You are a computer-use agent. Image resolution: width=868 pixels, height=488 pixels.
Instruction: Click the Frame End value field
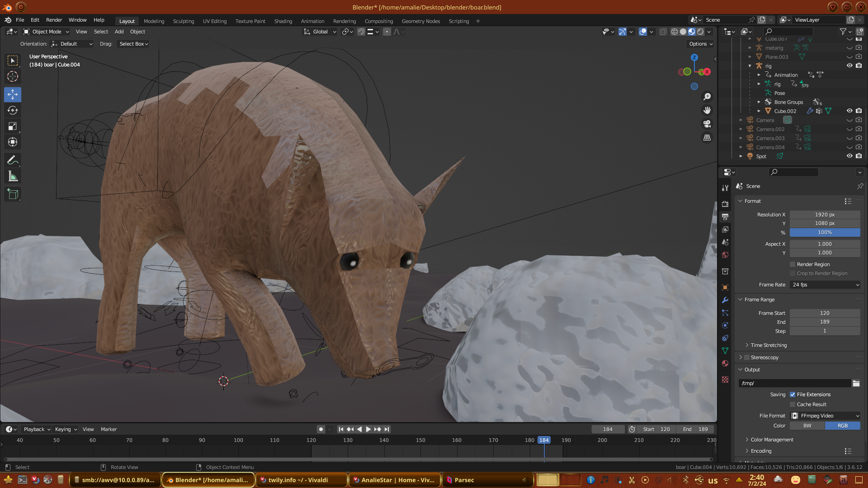[x=825, y=322]
